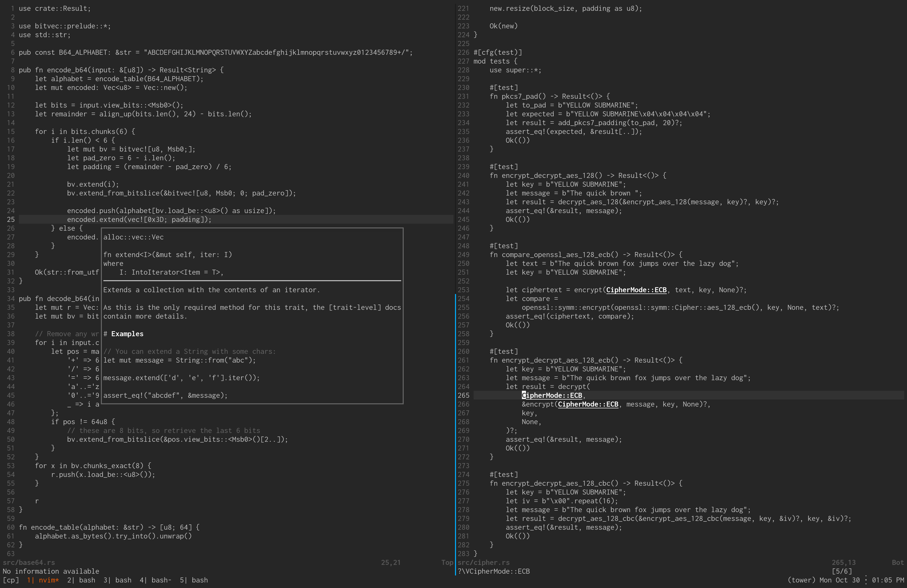Click the Examples heading in hover popup

pyautogui.click(x=127, y=334)
